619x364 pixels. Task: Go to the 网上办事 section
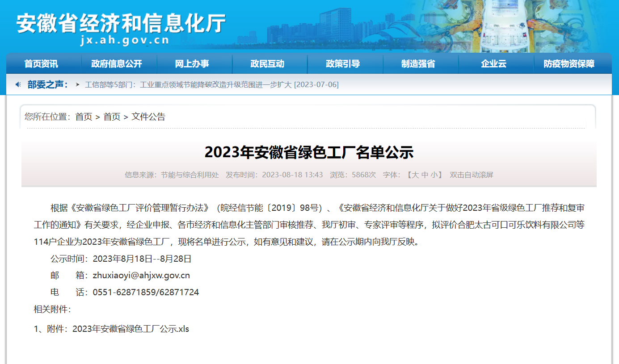point(192,64)
